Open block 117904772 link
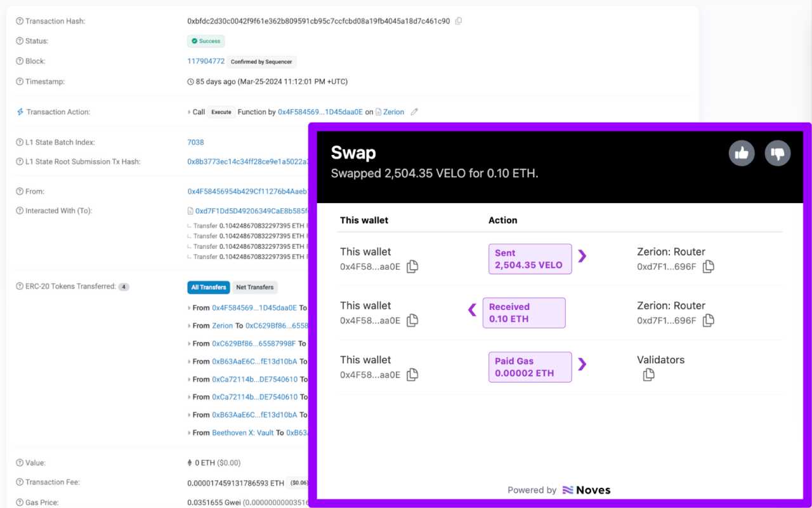Screen dimensions: 812x508 coord(206,62)
